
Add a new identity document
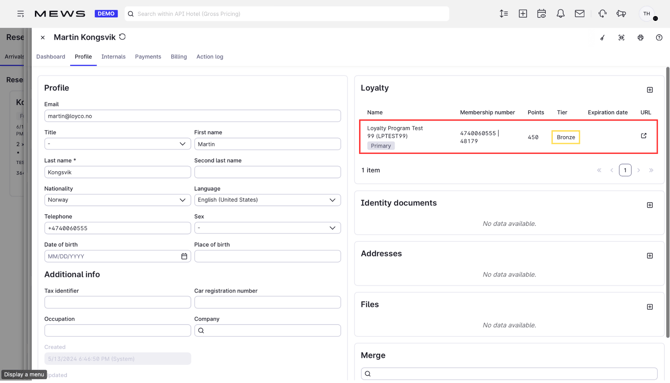649,205
